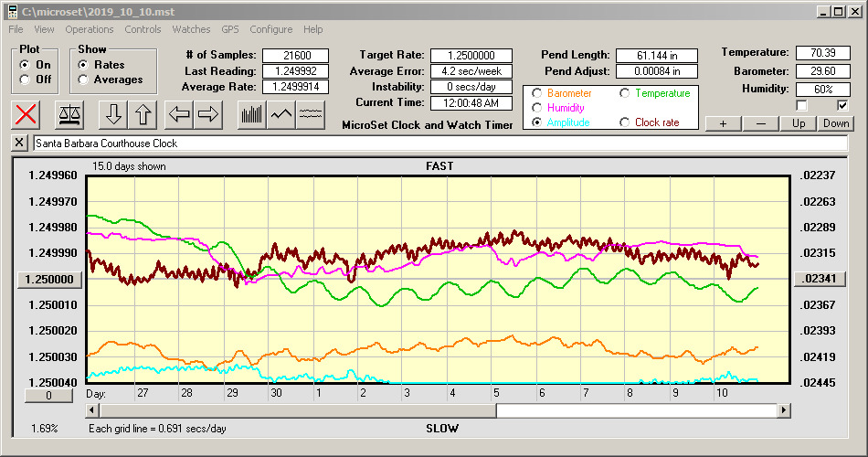Select the Amplitude trace radio button
The image size is (868, 457).
click(x=536, y=122)
